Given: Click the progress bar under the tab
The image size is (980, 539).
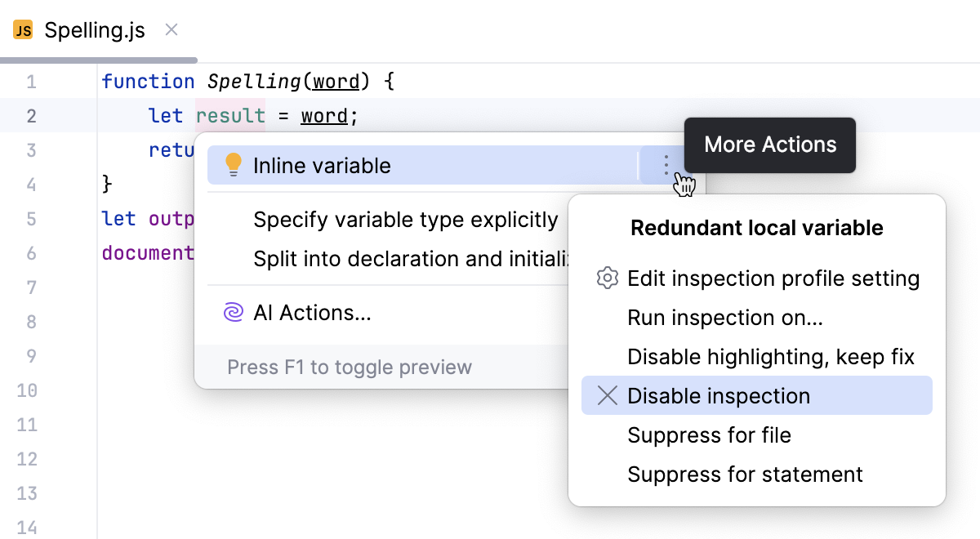Looking at the screenshot, I should click(x=98, y=59).
